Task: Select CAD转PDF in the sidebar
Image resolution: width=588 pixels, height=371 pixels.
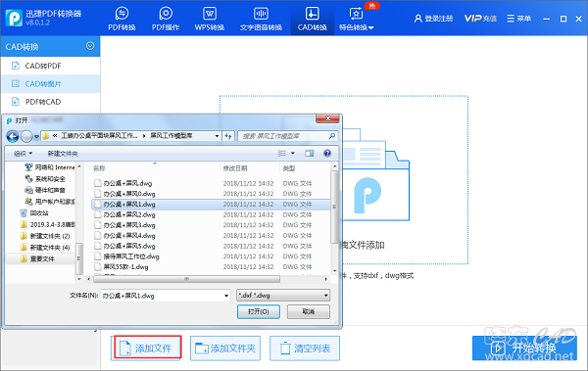Action: (x=51, y=66)
